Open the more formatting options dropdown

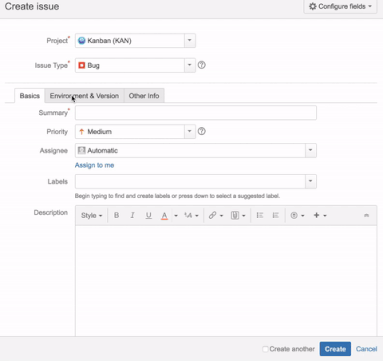[x=191, y=216]
